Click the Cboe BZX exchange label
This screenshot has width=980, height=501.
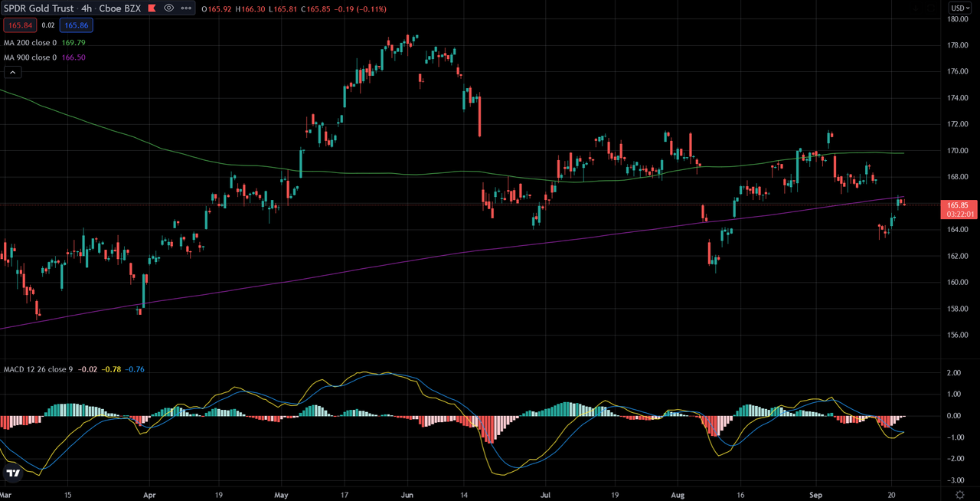122,8
